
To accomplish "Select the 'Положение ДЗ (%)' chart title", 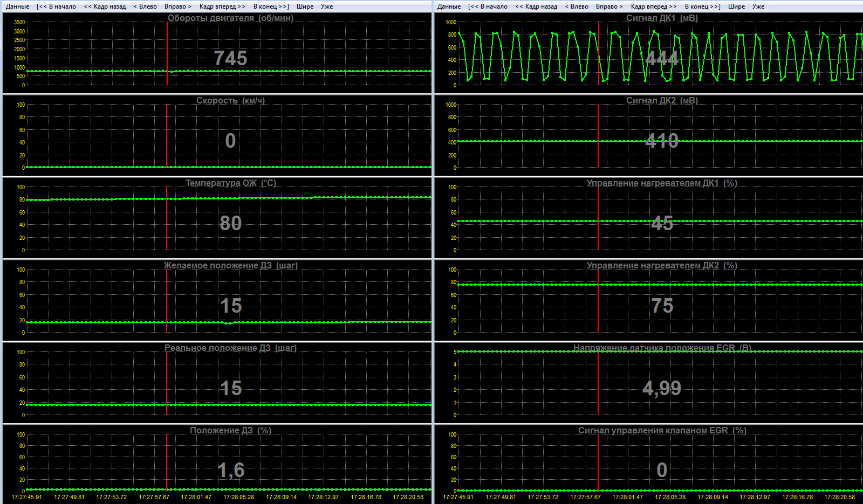I will coord(230,431).
